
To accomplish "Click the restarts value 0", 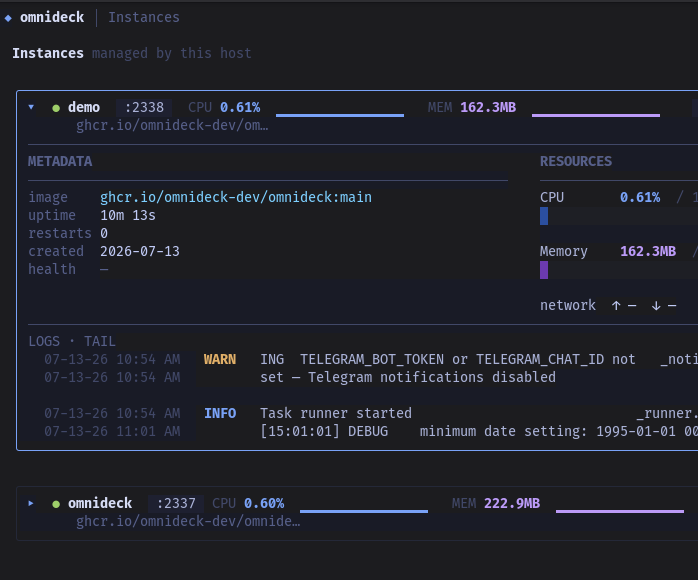I will coord(104,233).
